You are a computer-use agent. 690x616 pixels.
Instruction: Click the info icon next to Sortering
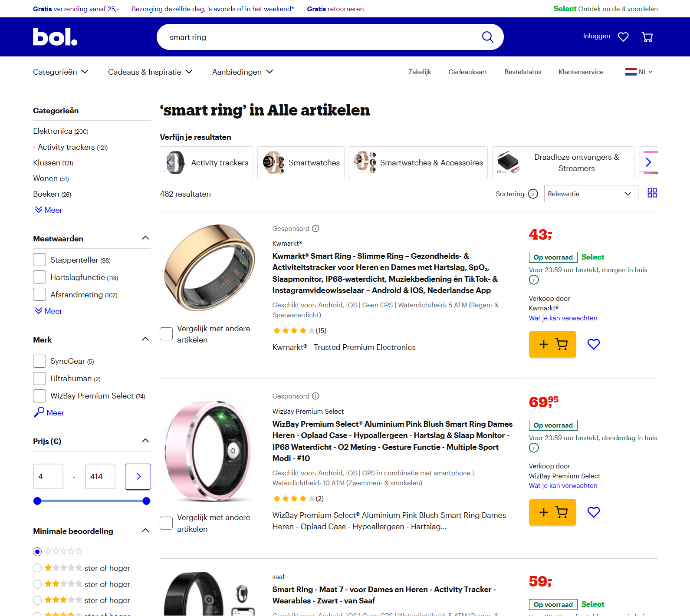[x=533, y=194]
